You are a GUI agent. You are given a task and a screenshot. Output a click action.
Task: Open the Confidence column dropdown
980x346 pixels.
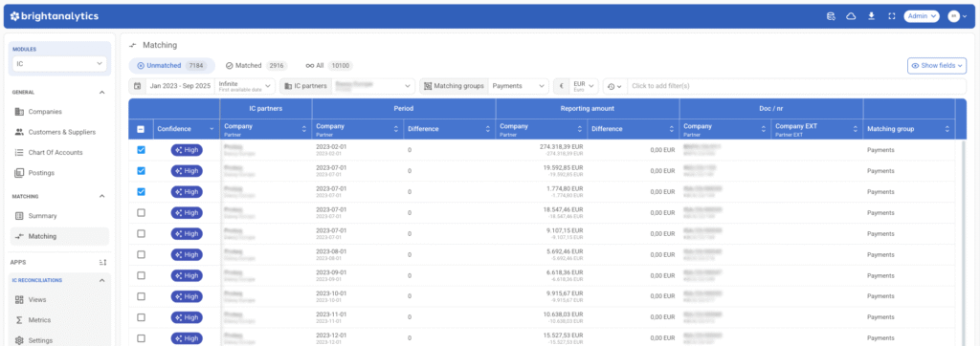coord(212,129)
